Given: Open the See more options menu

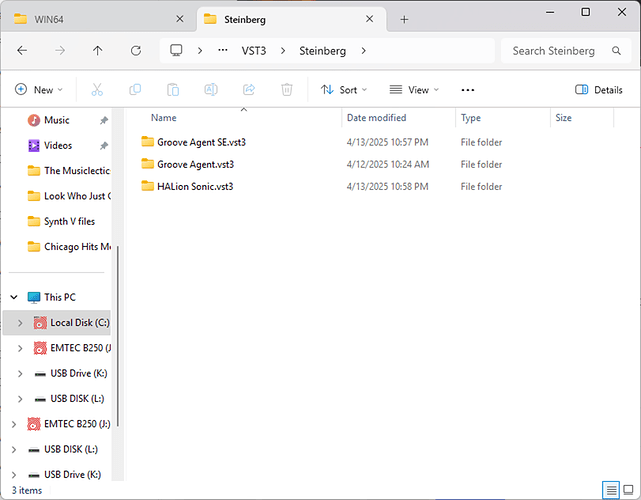Looking at the screenshot, I should [468, 90].
